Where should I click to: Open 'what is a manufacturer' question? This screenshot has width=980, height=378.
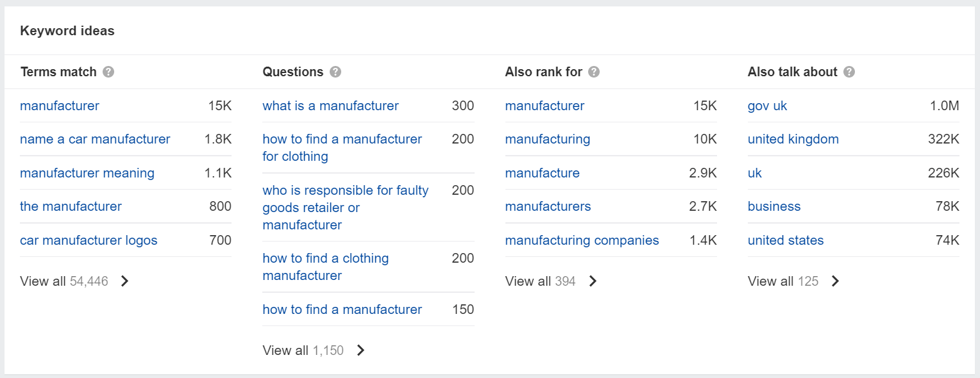click(x=330, y=106)
